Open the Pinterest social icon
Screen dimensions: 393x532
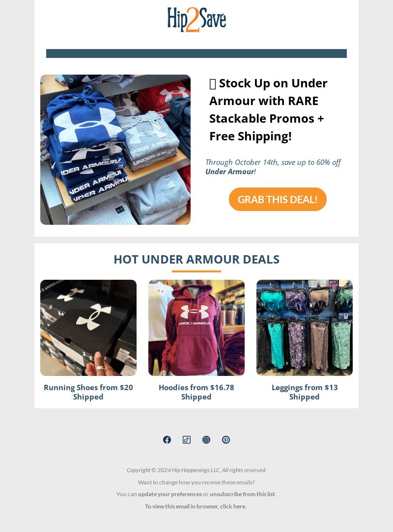click(x=226, y=440)
